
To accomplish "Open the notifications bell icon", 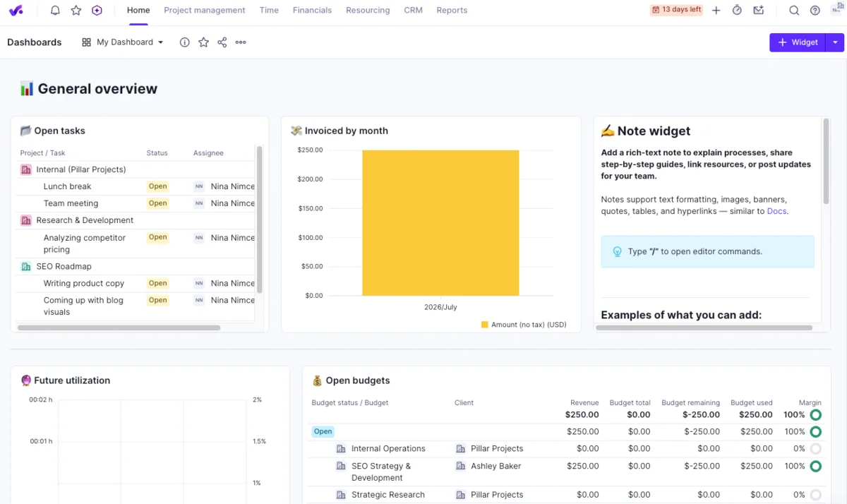I will pyautogui.click(x=55, y=11).
